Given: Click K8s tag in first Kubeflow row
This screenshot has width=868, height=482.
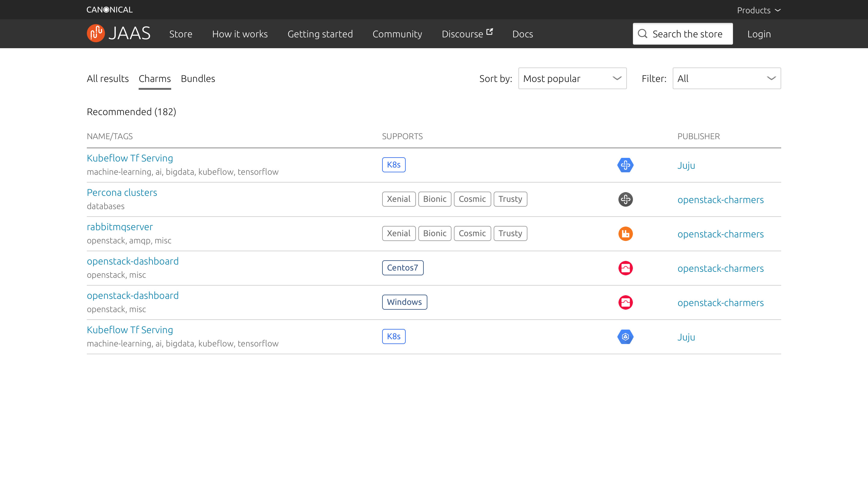Looking at the screenshot, I should [x=394, y=165].
